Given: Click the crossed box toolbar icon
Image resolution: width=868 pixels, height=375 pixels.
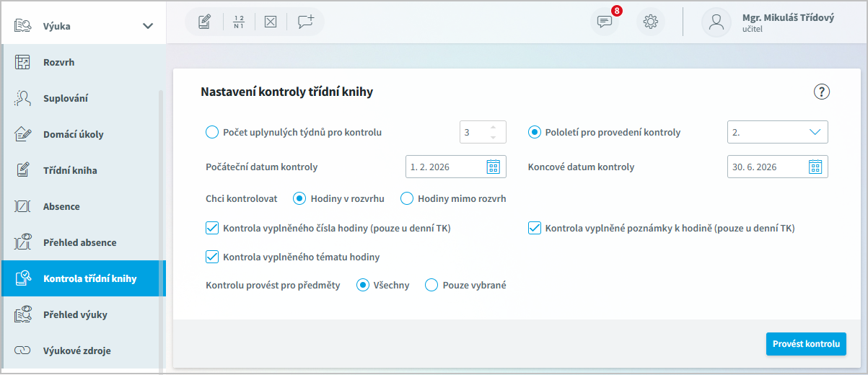Looking at the screenshot, I should point(271,22).
